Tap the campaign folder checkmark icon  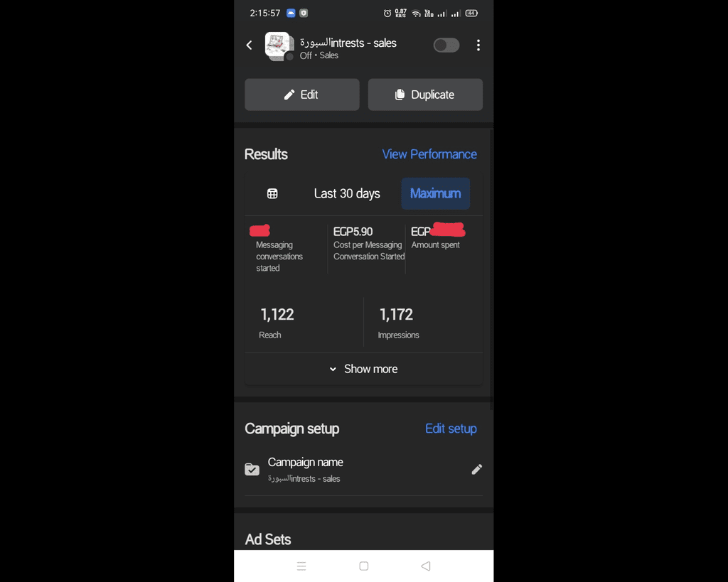coord(252,469)
